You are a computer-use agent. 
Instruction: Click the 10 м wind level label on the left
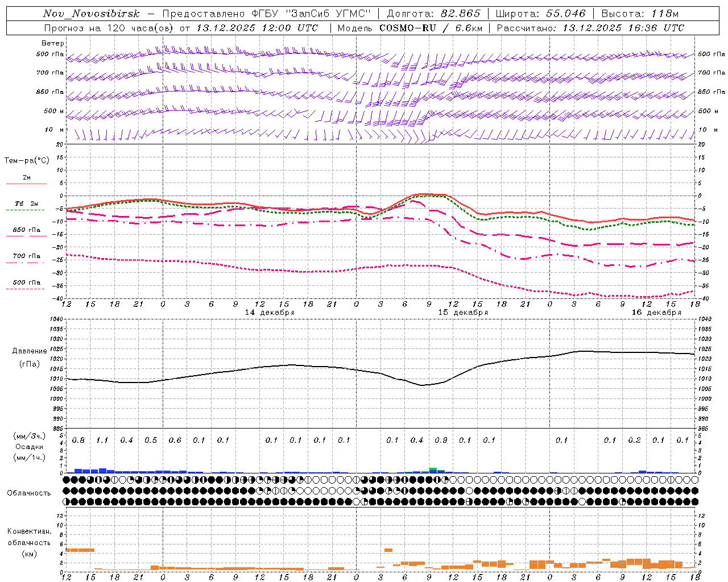pos(55,130)
